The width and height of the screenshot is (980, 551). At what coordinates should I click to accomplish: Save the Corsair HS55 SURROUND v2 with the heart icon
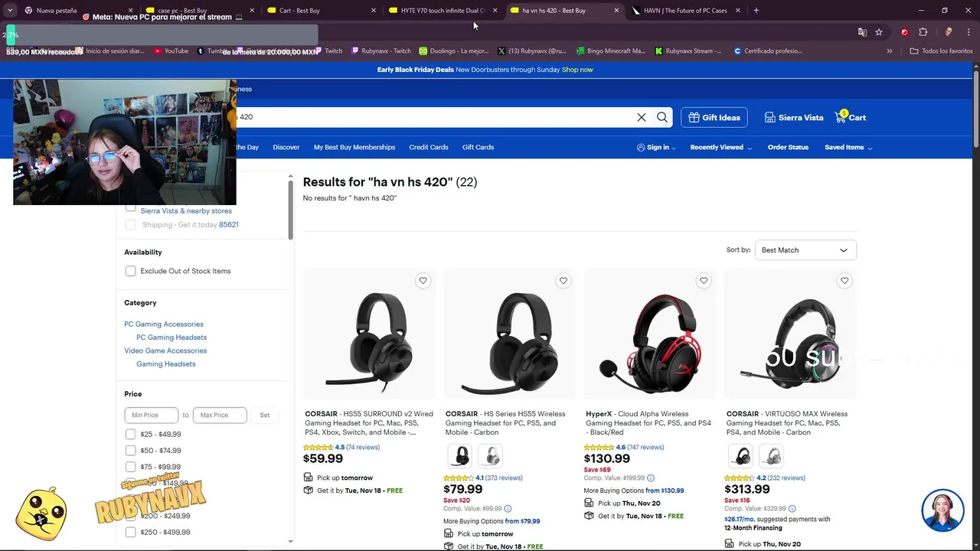(x=423, y=281)
